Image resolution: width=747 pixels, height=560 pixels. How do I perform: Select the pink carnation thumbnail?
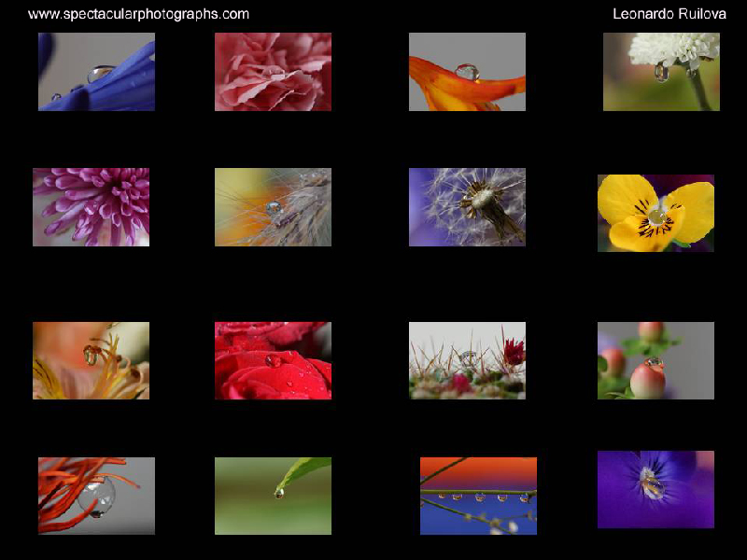point(273,72)
